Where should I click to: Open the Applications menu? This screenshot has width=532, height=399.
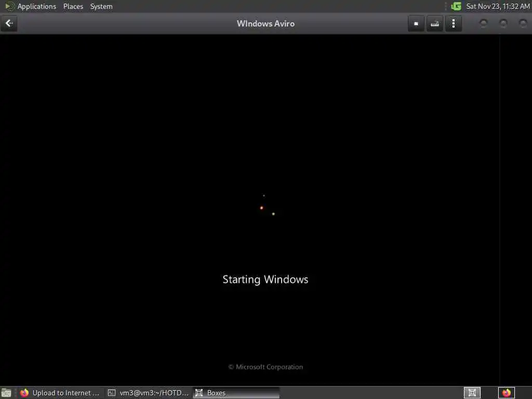tap(37, 6)
